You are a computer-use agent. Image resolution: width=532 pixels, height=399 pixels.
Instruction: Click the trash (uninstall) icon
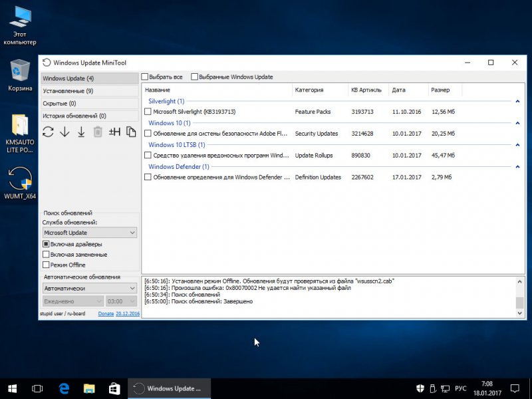[98, 132]
